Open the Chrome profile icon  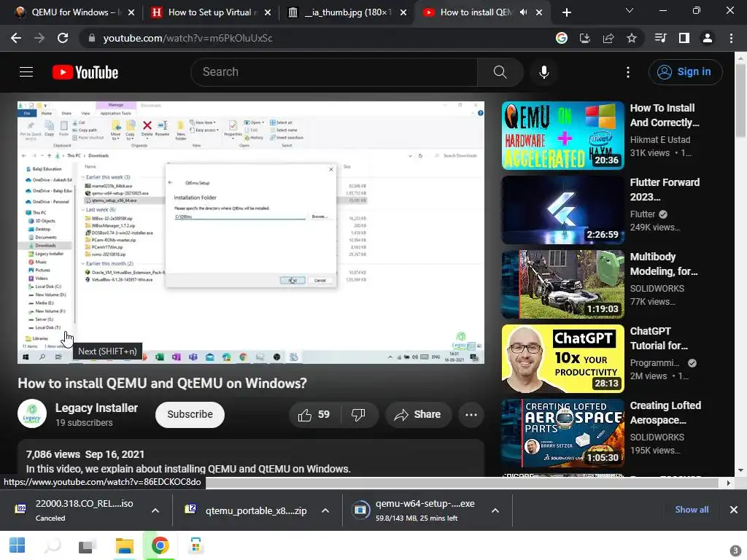pos(707,38)
